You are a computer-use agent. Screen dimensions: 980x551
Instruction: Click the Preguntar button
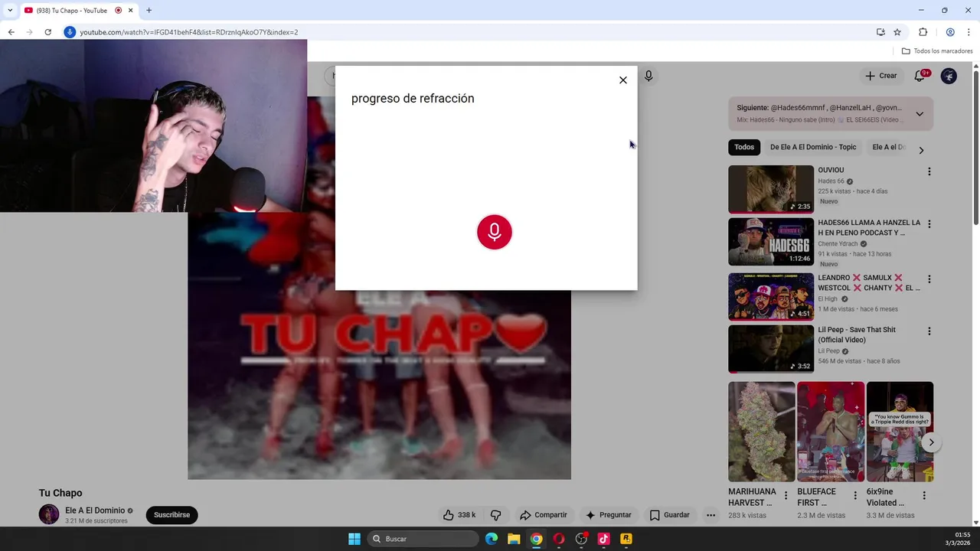click(x=609, y=515)
